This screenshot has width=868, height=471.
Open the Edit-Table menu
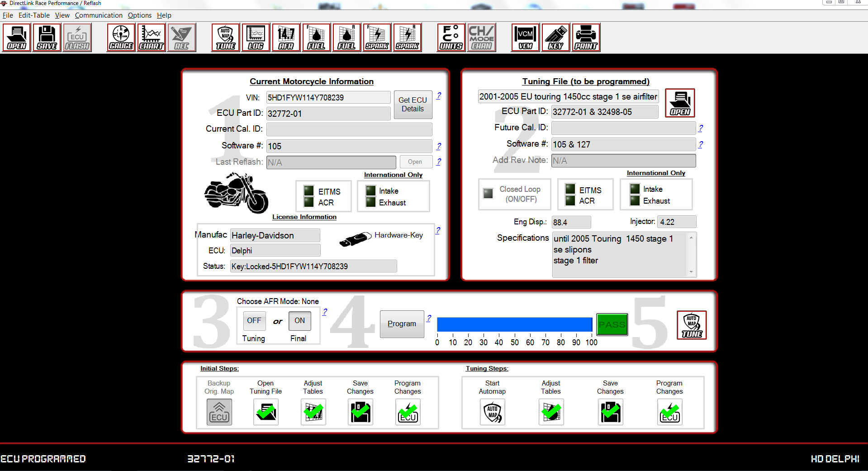pyautogui.click(x=34, y=15)
